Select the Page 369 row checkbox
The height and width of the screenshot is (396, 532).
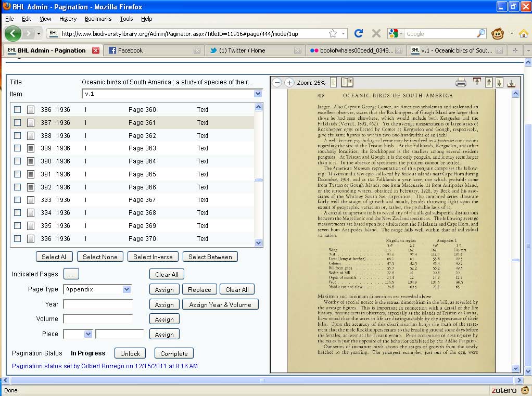point(18,226)
